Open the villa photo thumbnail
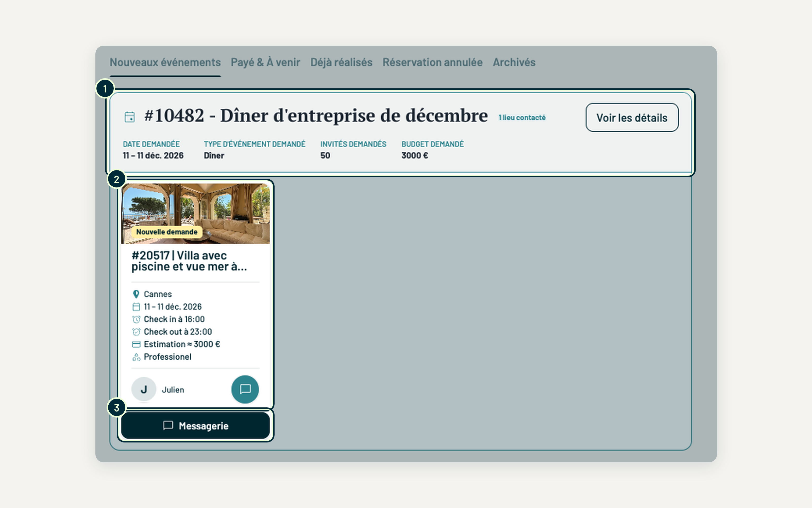The width and height of the screenshot is (812, 508). [x=195, y=214]
